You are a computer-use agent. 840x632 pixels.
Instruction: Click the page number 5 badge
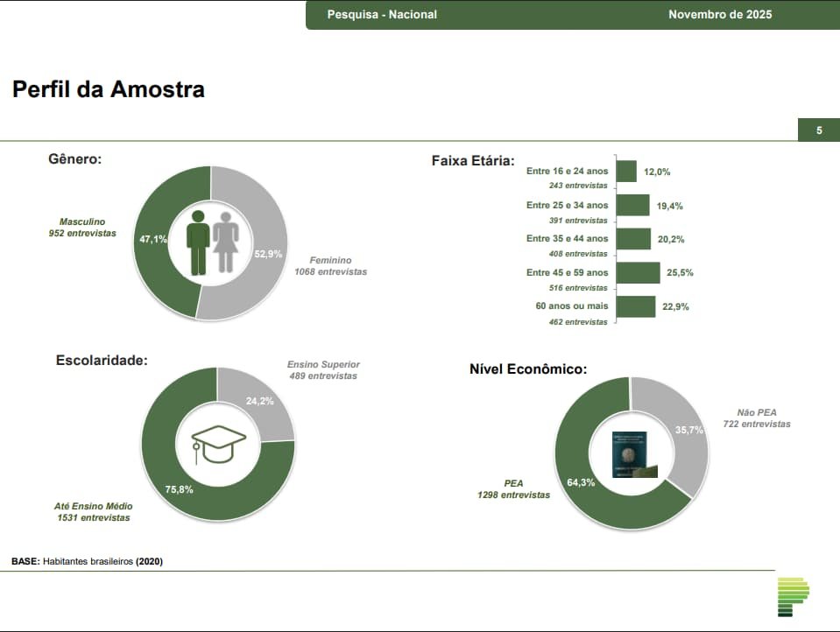(818, 130)
